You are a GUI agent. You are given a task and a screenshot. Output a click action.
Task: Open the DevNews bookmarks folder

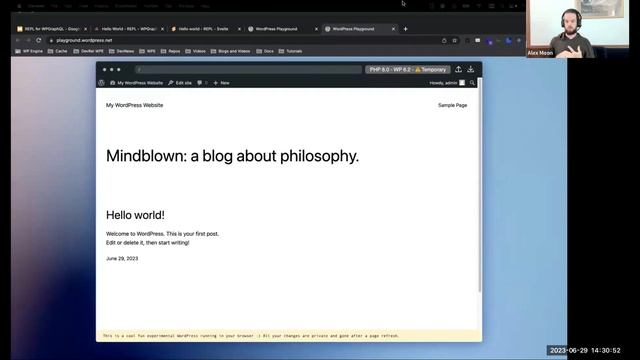pos(122,51)
